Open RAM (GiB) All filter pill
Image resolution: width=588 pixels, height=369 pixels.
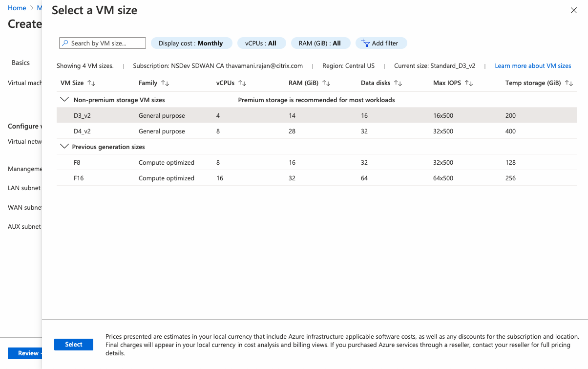click(x=320, y=43)
